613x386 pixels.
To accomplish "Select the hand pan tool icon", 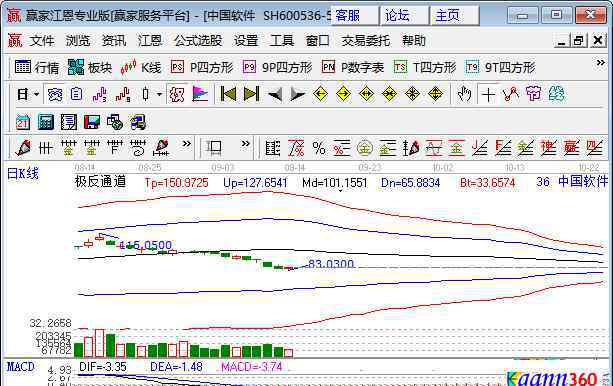I will point(464,94).
